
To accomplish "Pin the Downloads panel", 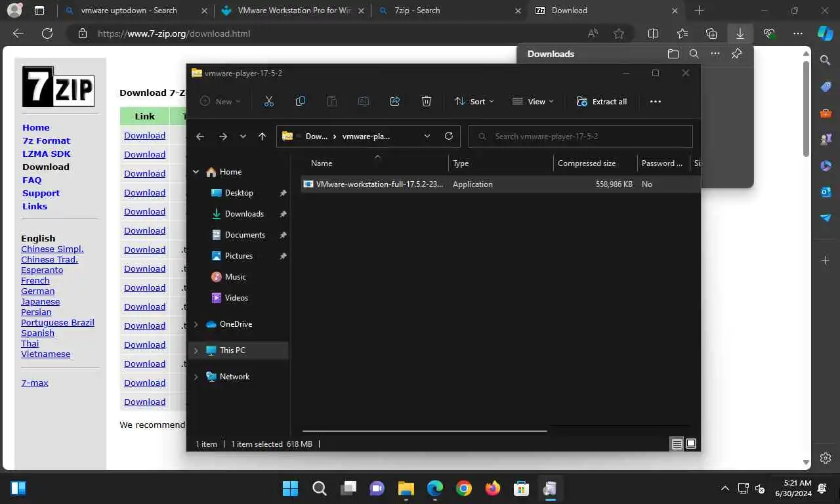I will click(x=736, y=54).
